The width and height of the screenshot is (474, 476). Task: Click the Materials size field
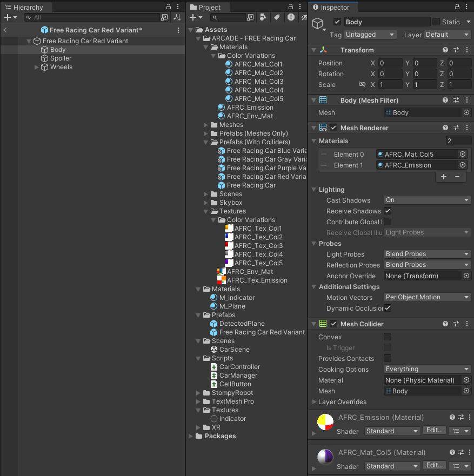tap(458, 140)
